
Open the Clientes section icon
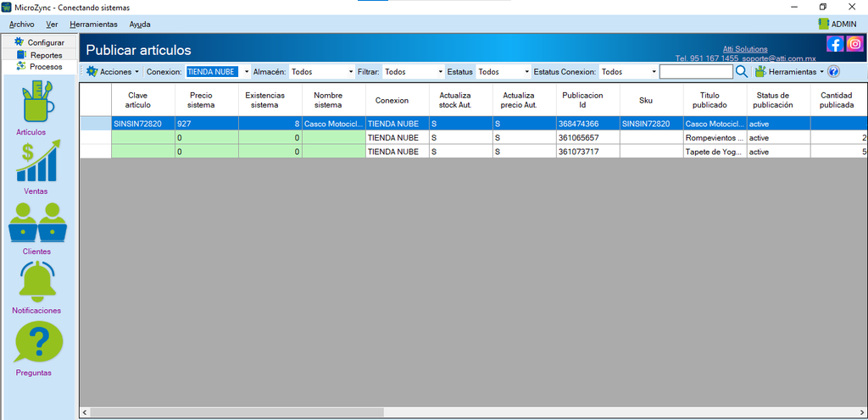37,223
